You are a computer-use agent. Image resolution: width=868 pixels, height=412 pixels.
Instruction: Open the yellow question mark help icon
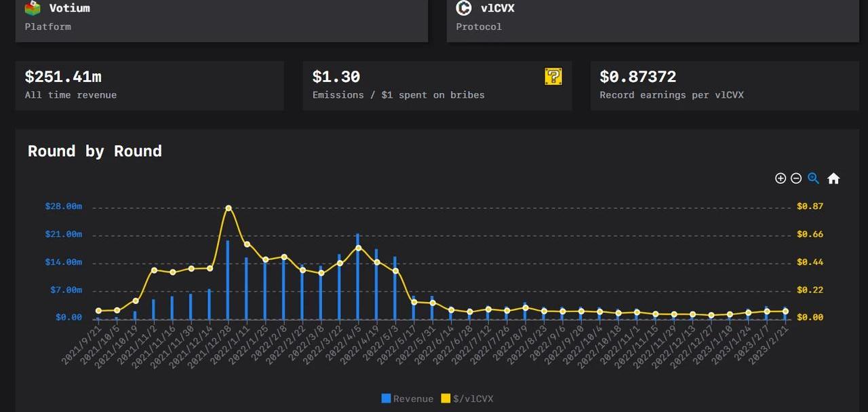coord(553,76)
